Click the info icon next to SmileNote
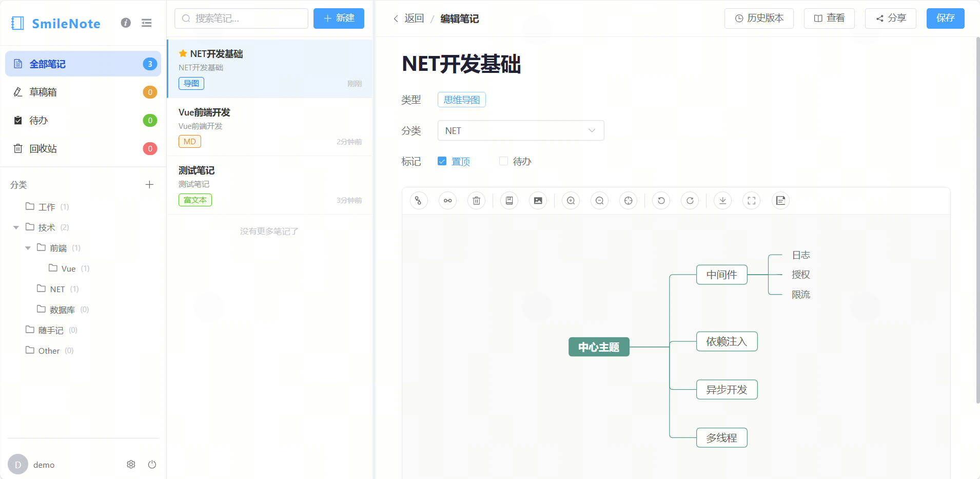This screenshot has width=980, height=479. pyautogui.click(x=126, y=23)
